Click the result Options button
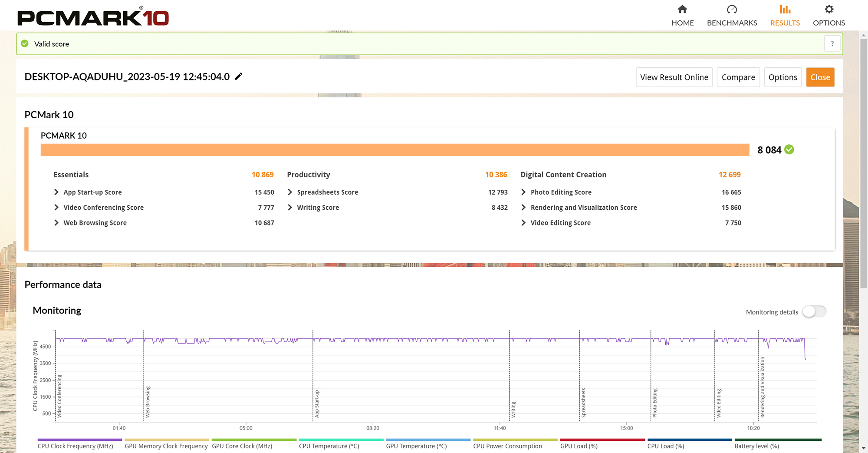Viewport: 868px width, 453px height. pyautogui.click(x=783, y=77)
